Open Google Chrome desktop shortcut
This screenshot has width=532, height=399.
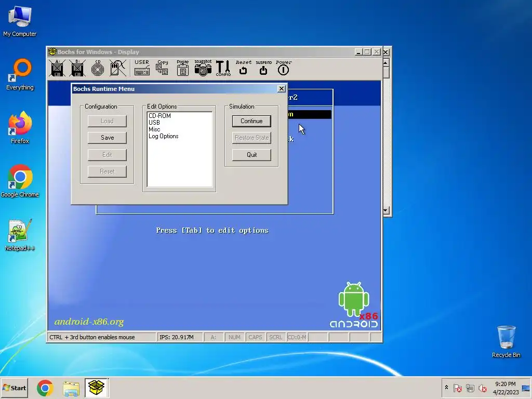point(20,181)
